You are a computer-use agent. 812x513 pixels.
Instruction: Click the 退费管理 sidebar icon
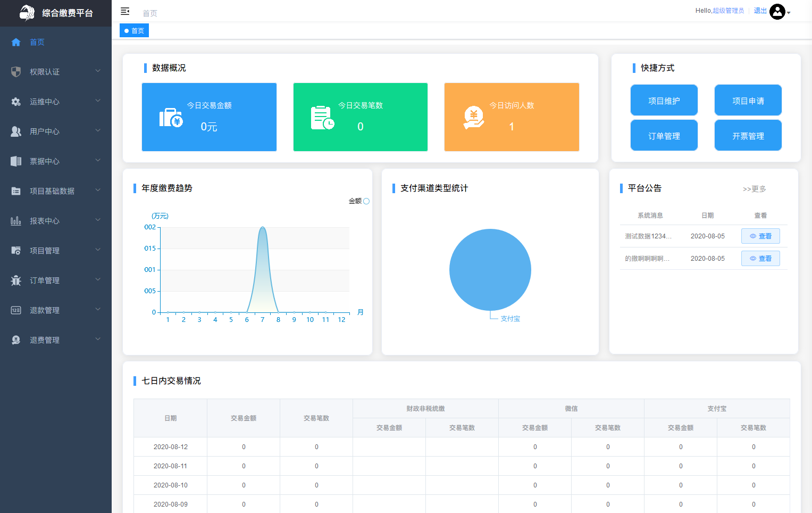click(x=16, y=340)
